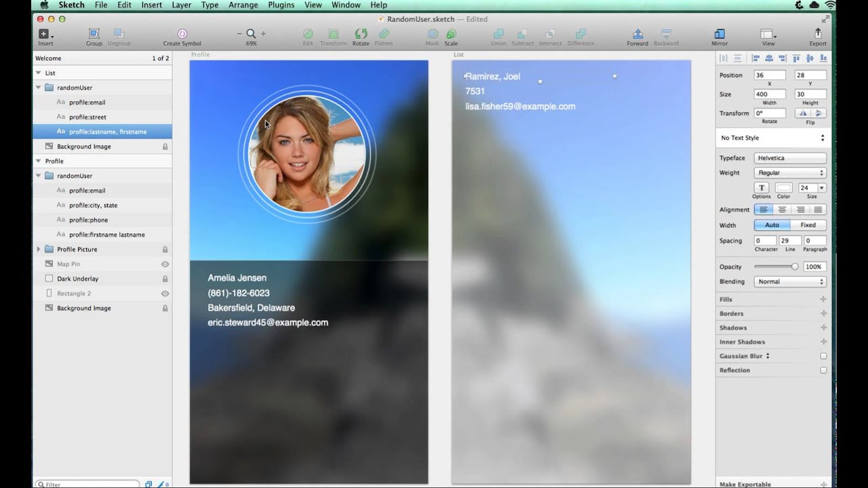Zoom out with the minus button
Image resolution: width=868 pixels, height=488 pixels.
pos(239,34)
